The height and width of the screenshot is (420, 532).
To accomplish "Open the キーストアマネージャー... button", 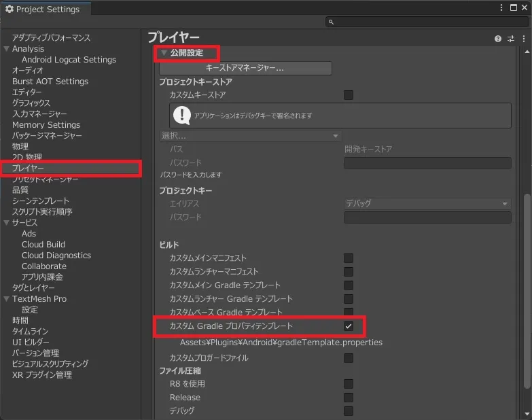I will 245,68.
